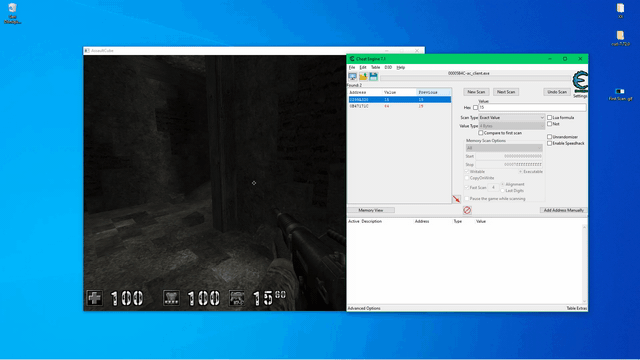The height and width of the screenshot is (360, 640).
Task: Click the Cheat Engine logo settings icon
Action: pos(580,81)
